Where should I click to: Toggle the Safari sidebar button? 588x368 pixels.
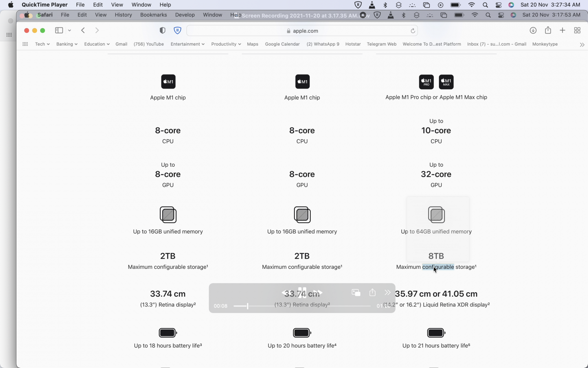(x=59, y=30)
